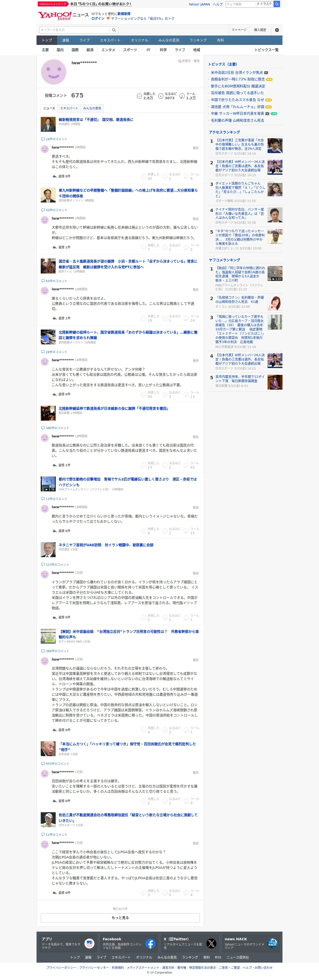The height and width of the screenshot is (980, 319).
Task: Open the Facebook icon in footer
Action: pyautogui.click(x=150, y=944)
